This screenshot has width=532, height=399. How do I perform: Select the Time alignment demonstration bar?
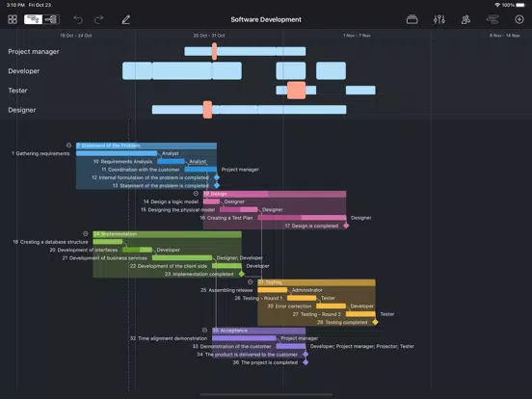pyautogui.click(x=244, y=338)
